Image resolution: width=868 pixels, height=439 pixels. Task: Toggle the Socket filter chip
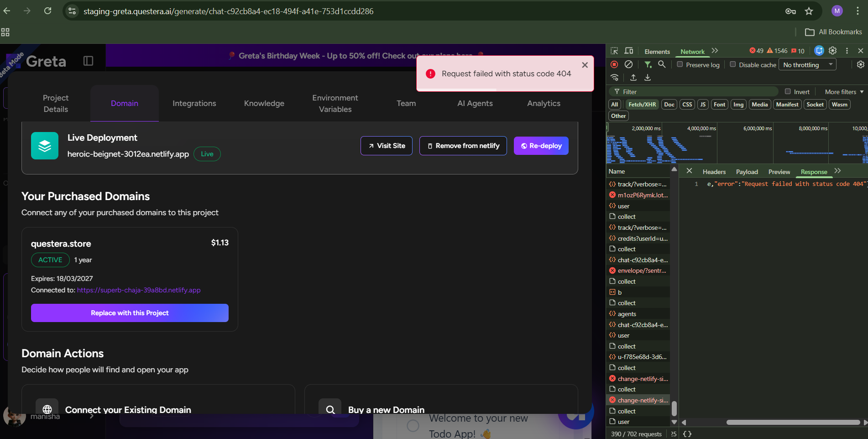point(815,105)
